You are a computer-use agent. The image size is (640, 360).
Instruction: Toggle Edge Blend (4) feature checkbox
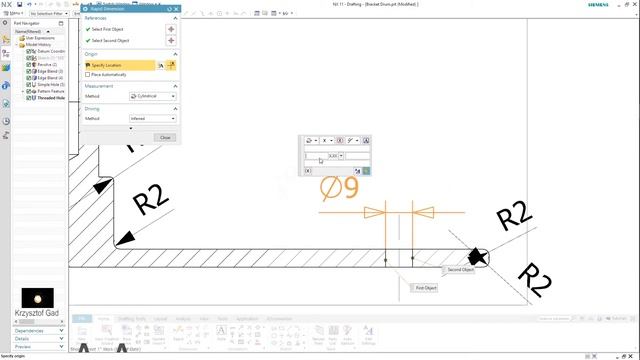click(x=29, y=78)
